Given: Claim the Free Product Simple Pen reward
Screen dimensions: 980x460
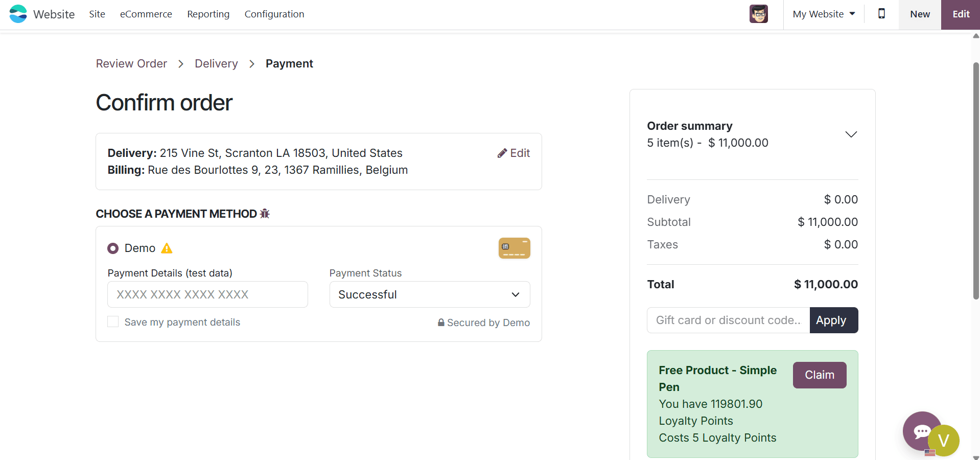Looking at the screenshot, I should pos(819,375).
